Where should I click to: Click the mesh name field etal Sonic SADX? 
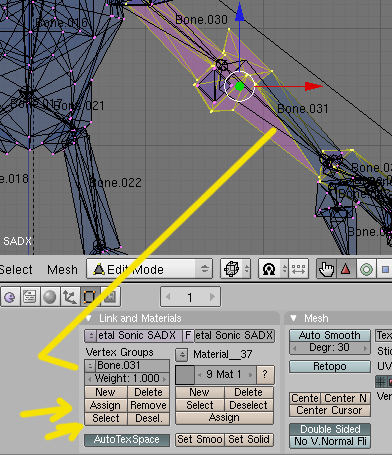[x=139, y=336]
